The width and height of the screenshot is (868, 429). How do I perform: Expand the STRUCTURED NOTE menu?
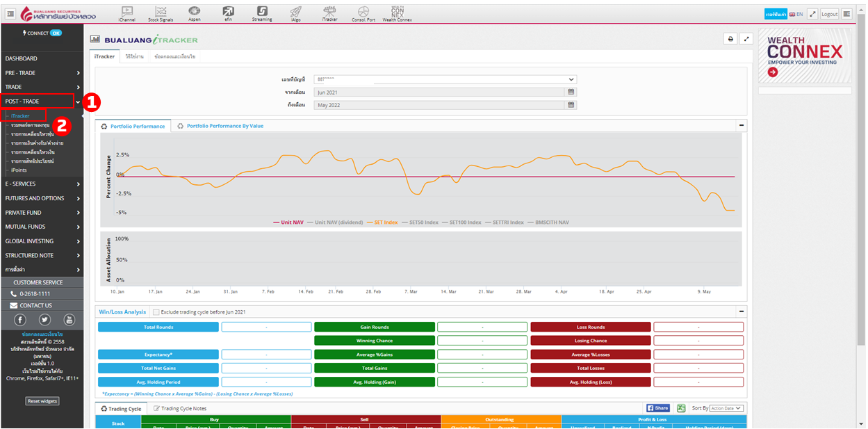click(x=42, y=255)
